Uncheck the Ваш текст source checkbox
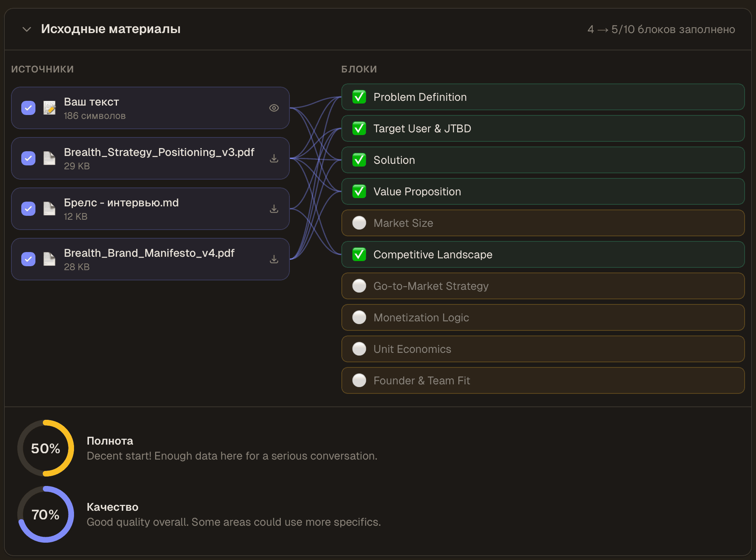The height and width of the screenshot is (560, 756). 28,108
